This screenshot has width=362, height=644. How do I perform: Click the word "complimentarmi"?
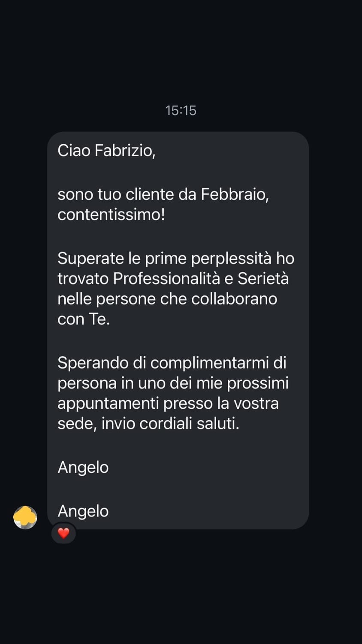[x=209, y=363]
